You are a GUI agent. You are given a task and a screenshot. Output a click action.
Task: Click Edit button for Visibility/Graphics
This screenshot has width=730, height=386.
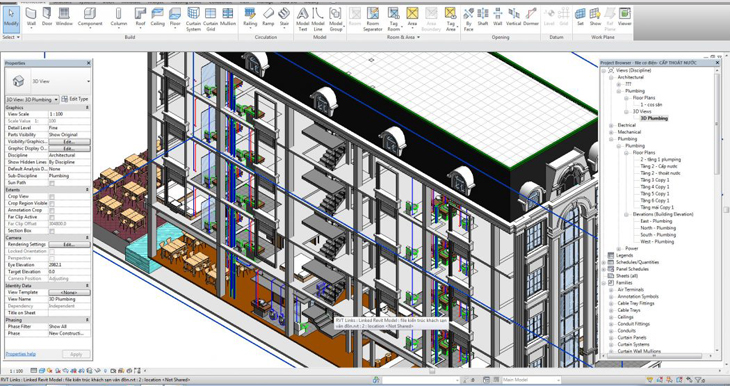tap(69, 142)
